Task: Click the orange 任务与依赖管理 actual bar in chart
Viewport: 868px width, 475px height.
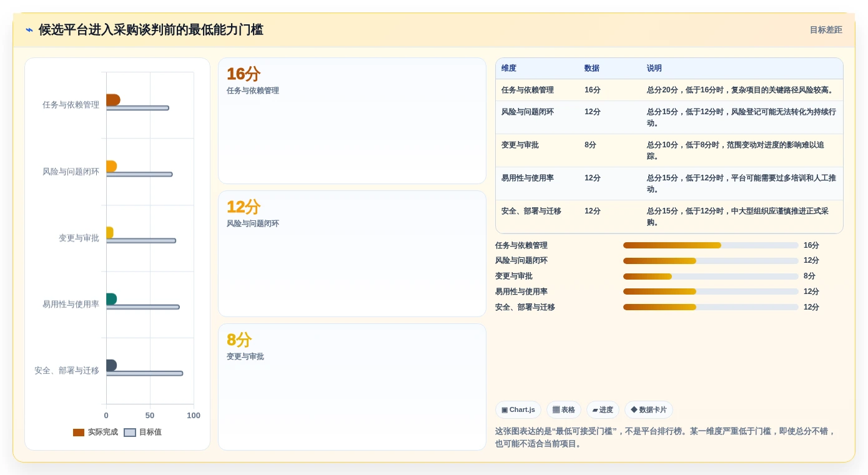Action: [113, 100]
